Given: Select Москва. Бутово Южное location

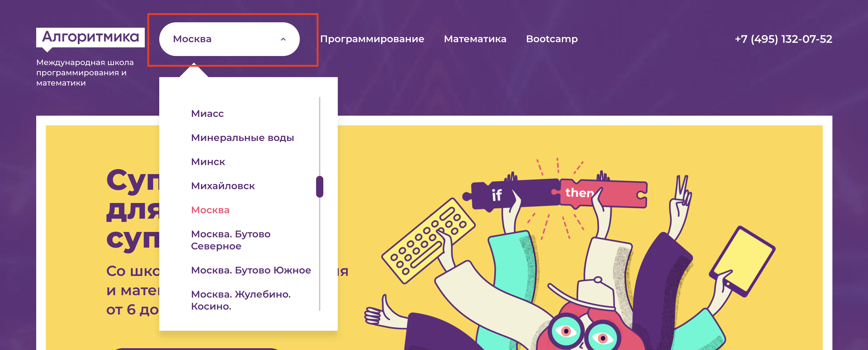Looking at the screenshot, I should [x=251, y=270].
